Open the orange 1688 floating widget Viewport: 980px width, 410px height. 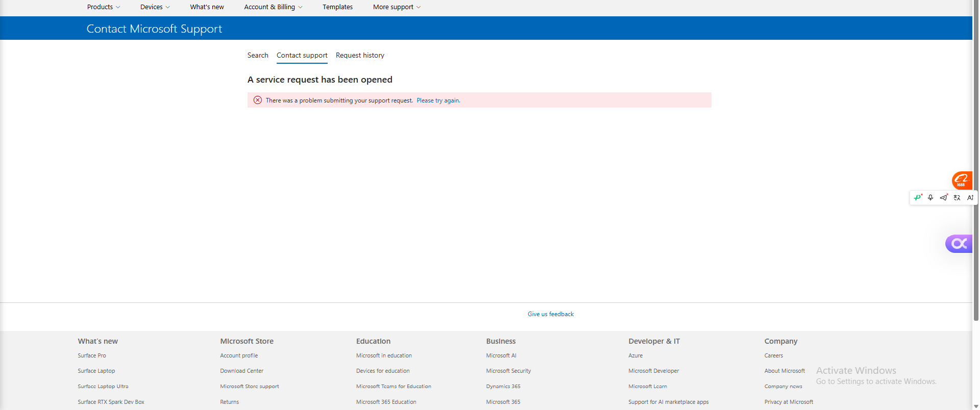point(962,181)
